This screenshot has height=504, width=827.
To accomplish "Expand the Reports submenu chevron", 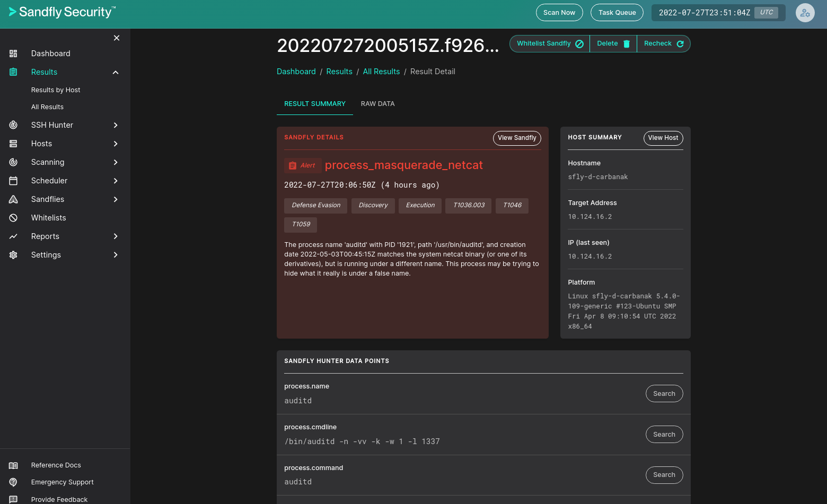I will (x=116, y=236).
